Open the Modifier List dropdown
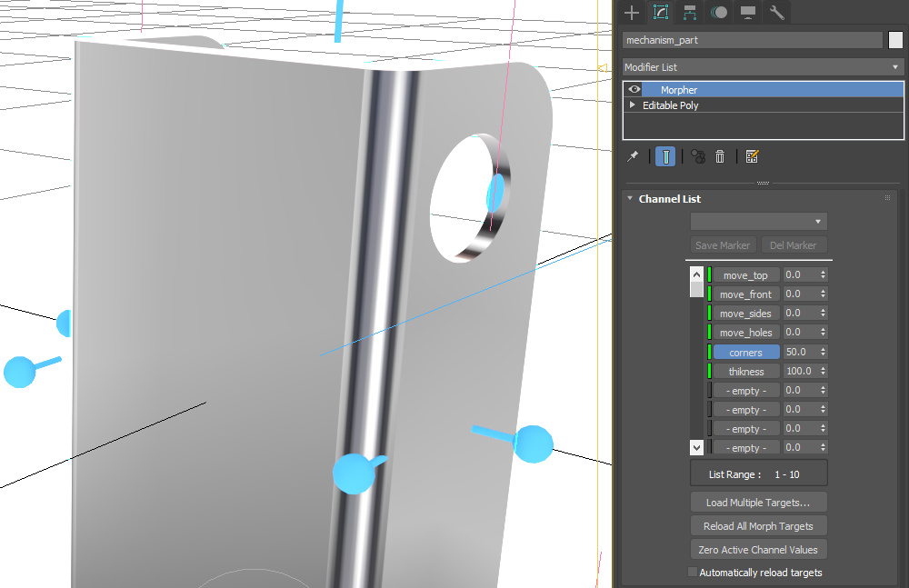 click(x=763, y=67)
